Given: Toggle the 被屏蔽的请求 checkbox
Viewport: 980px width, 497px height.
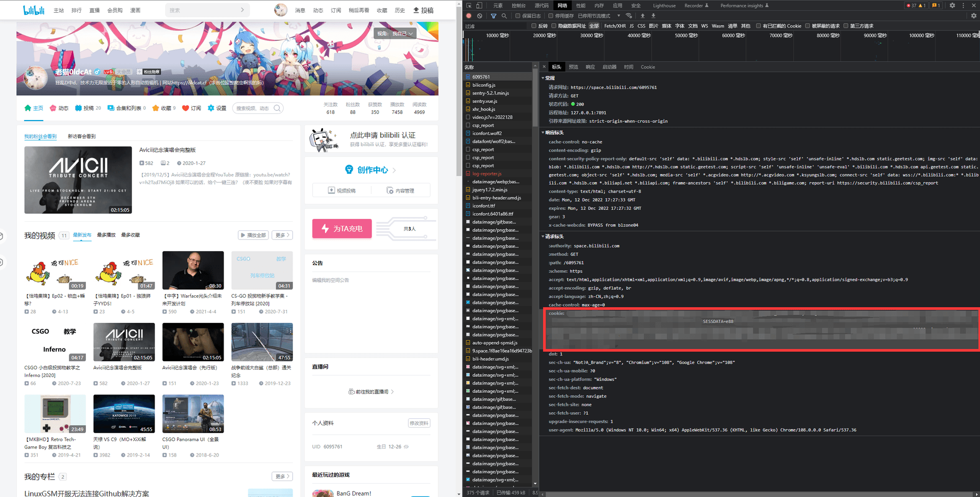Looking at the screenshot, I should pos(807,26).
